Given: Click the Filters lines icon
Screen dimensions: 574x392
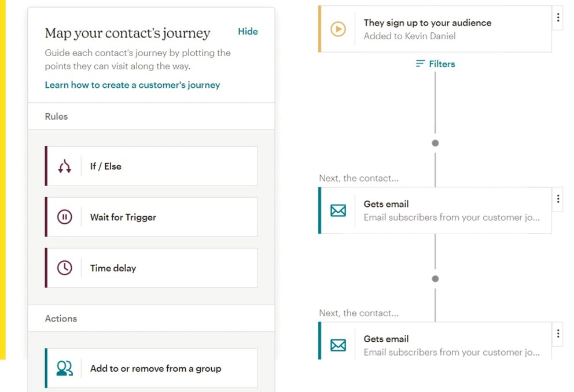Looking at the screenshot, I should tap(420, 64).
